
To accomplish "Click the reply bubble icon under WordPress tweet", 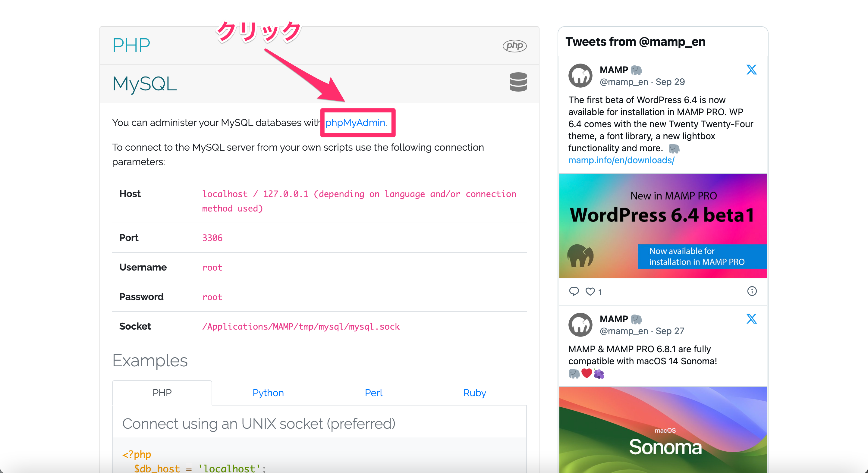I will 574,291.
